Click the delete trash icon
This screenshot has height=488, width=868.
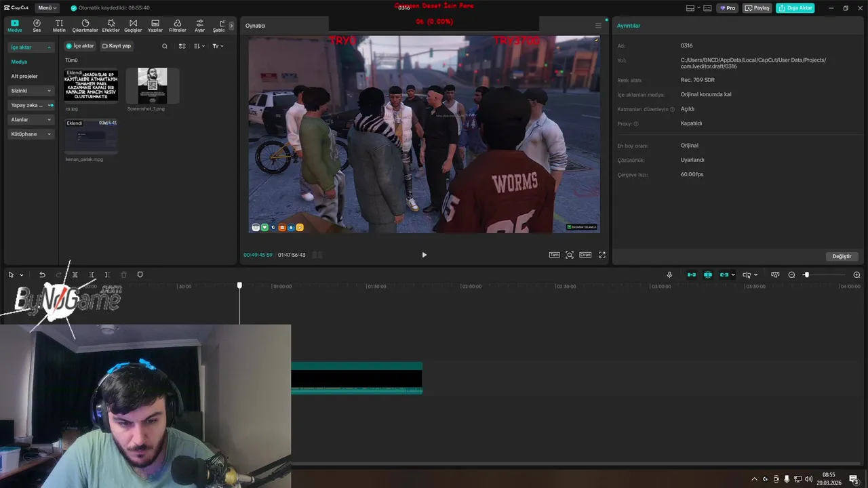tap(123, 274)
